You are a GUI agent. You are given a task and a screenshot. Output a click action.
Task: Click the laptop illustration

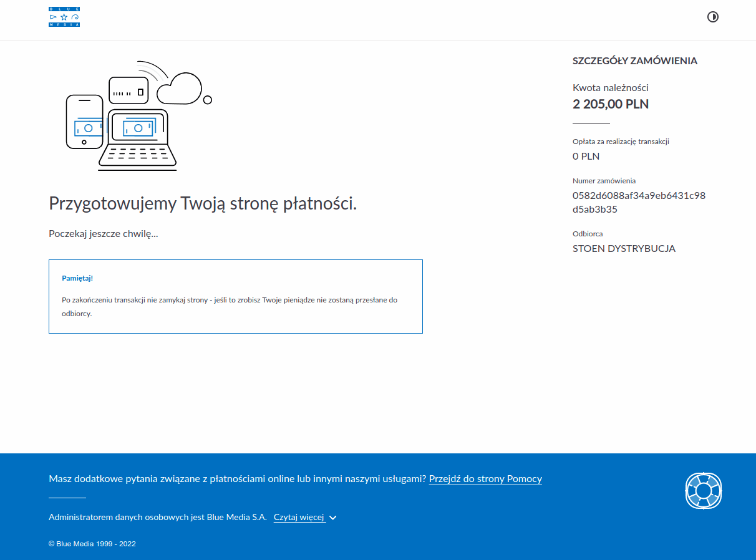(x=137, y=140)
